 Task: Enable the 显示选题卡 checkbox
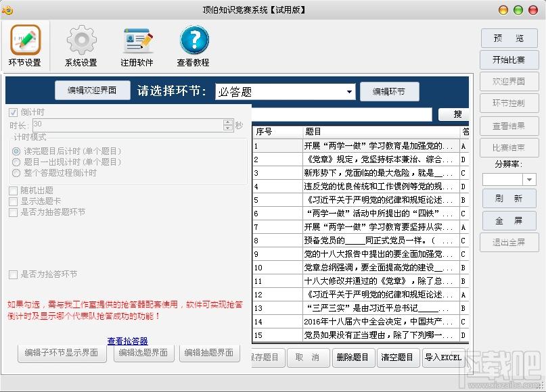pos(14,201)
